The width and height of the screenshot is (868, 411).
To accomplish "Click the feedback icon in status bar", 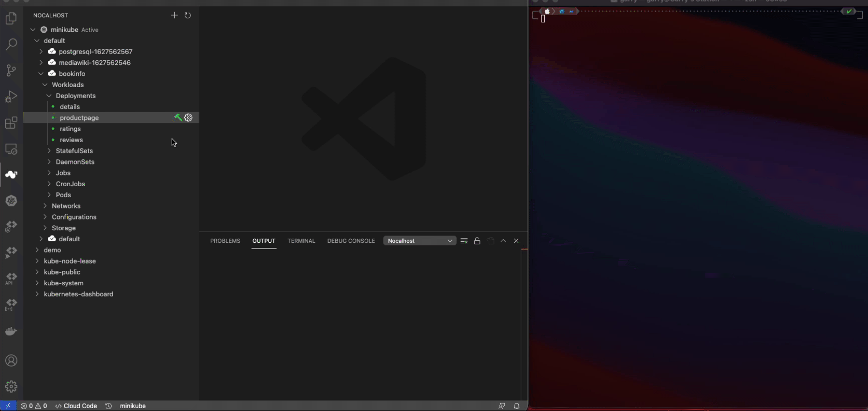I will click(x=502, y=406).
